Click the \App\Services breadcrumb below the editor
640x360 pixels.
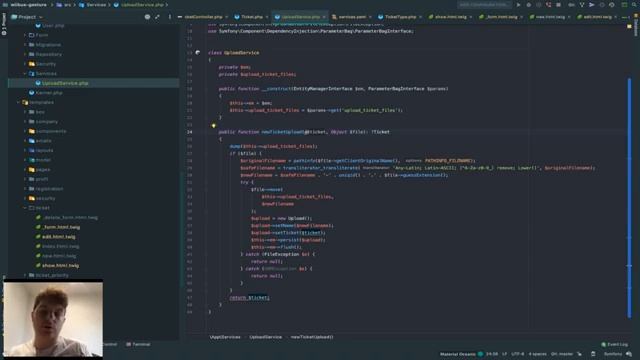pyautogui.click(x=225, y=337)
